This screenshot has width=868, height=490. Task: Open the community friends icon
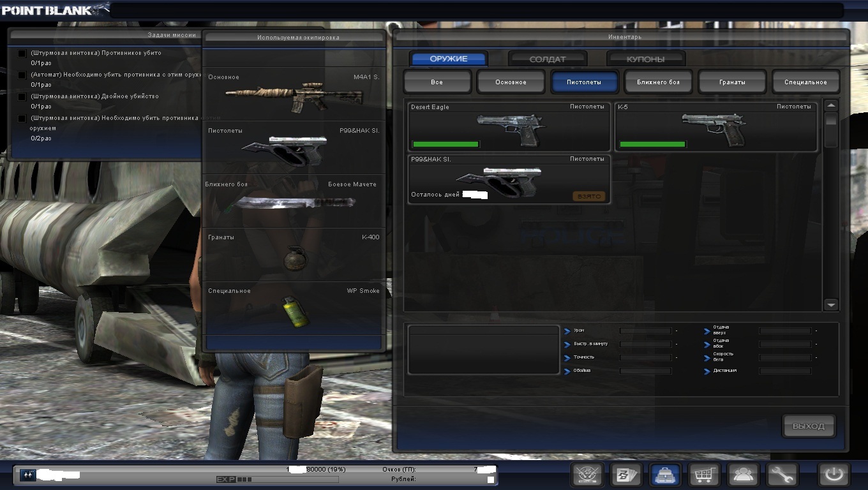[744, 475]
